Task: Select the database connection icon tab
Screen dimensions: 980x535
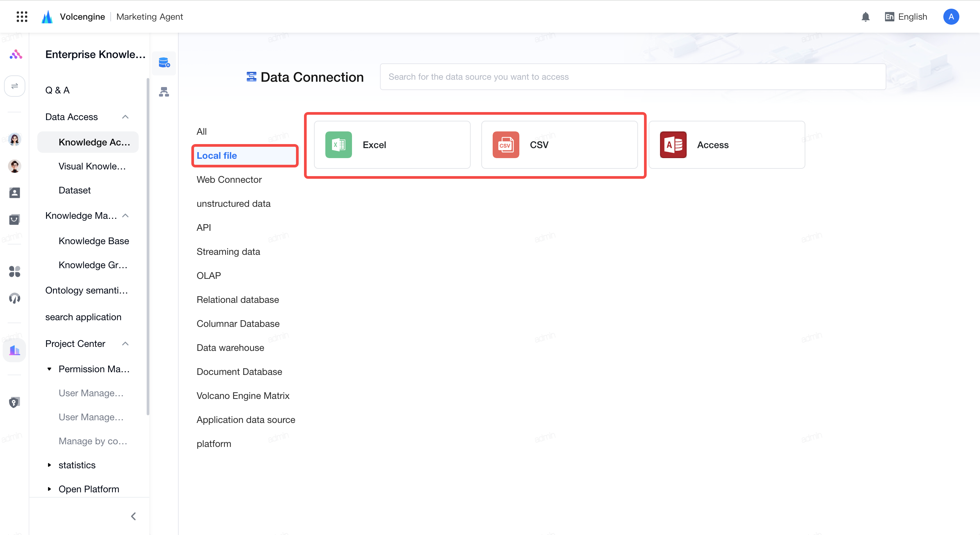Action: coord(164,63)
